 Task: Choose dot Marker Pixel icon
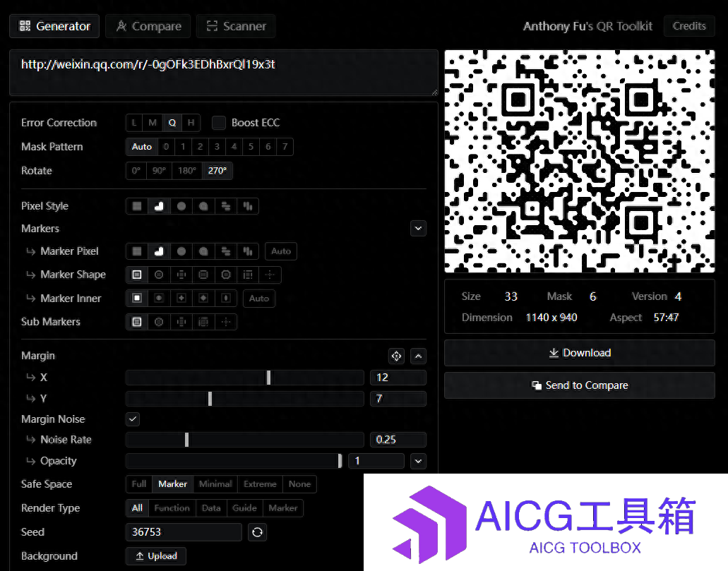click(181, 251)
